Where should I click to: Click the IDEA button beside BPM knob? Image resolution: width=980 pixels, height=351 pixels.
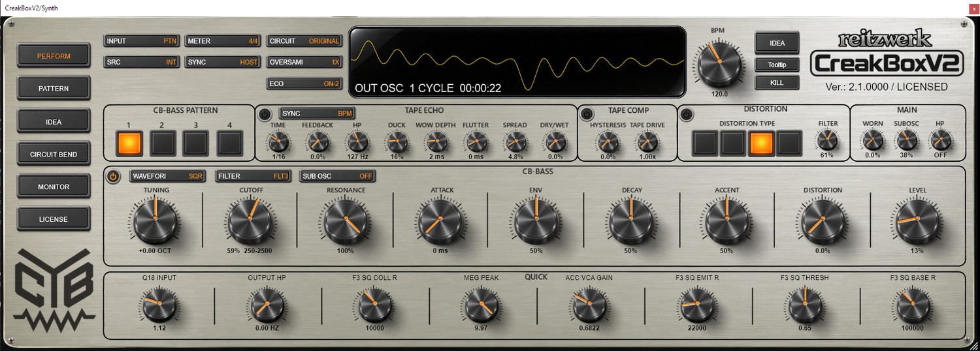(x=777, y=43)
